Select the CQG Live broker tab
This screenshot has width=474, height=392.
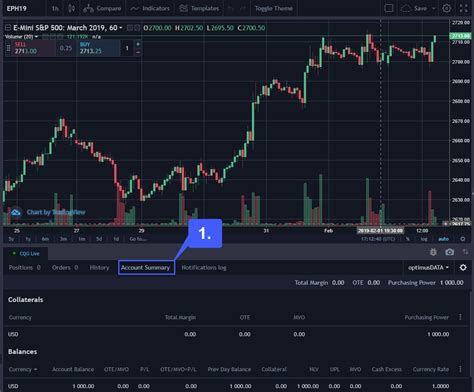(26, 254)
